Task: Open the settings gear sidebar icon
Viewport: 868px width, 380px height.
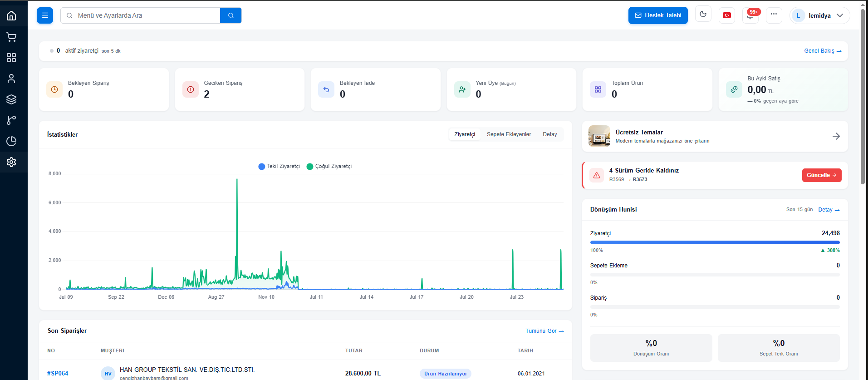Action: point(11,162)
